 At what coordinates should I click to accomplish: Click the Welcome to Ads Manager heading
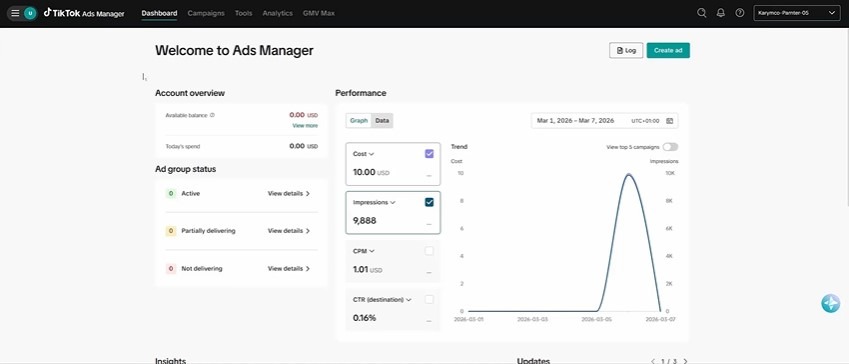[x=234, y=50]
